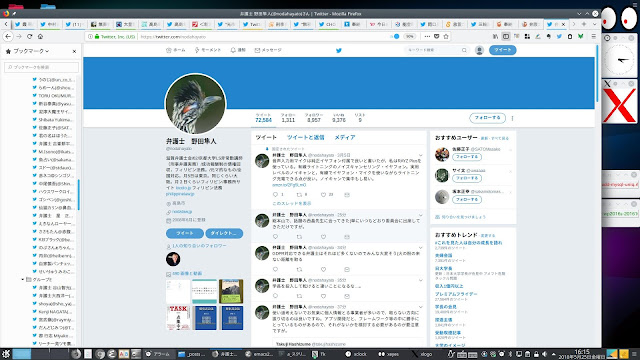This screenshot has width=640, height=360.
Task: Open the followers count 8,557
Action: [313, 118]
